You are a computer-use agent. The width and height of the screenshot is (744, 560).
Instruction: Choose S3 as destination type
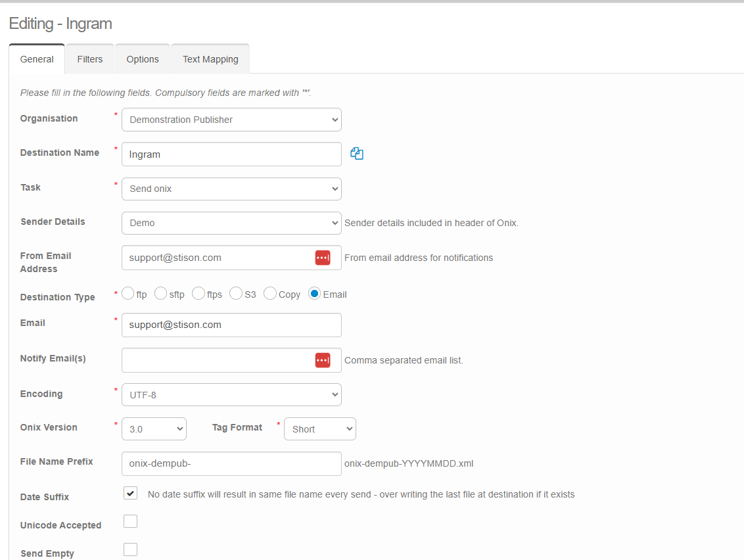[x=236, y=294]
